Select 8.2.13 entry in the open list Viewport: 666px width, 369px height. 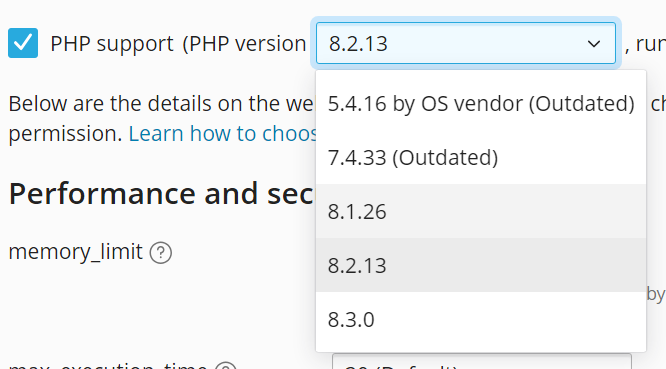[481, 265]
